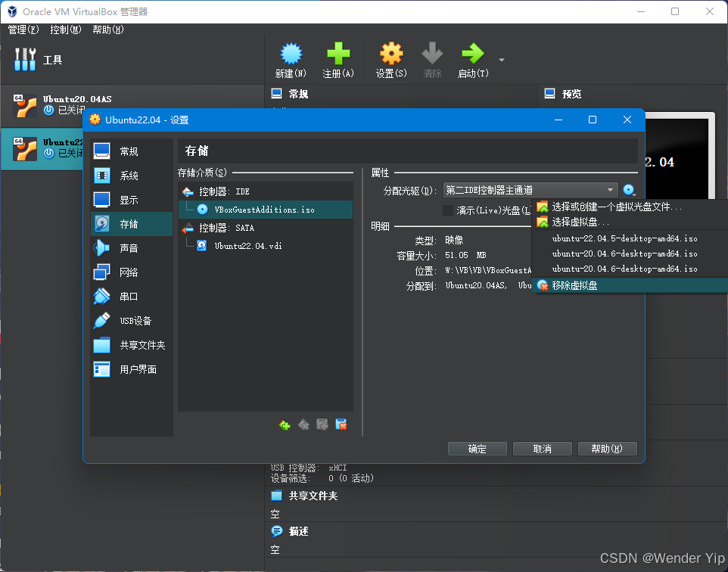Screen dimensions: 728x572
Task: Open 共享文件夹 shared folders settings page
Action: click(132, 345)
